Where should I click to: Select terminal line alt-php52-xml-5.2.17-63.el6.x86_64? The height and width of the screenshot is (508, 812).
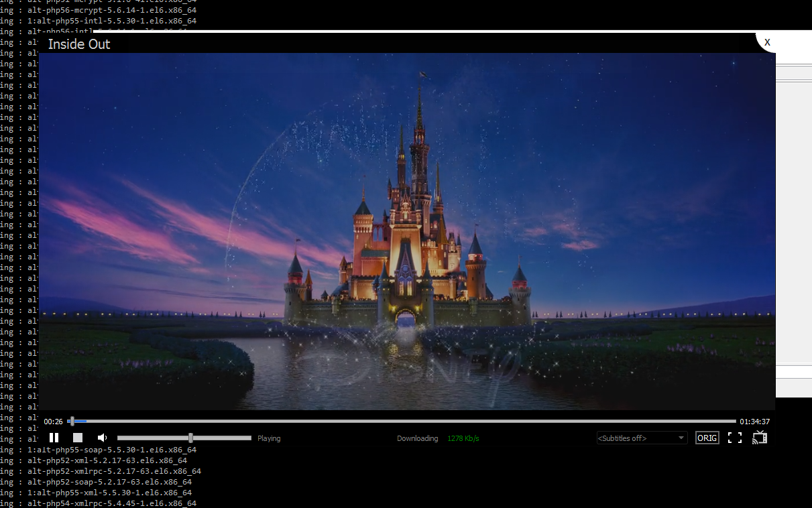(107, 460)
